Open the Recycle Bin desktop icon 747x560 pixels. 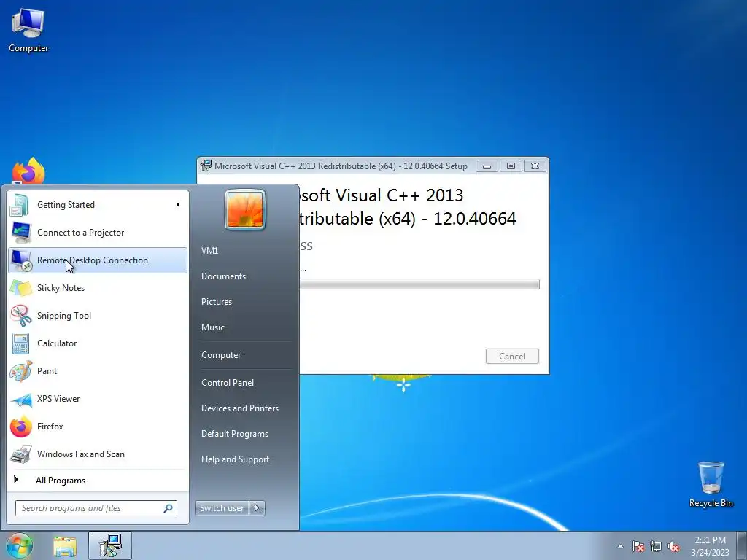[711, 478]
